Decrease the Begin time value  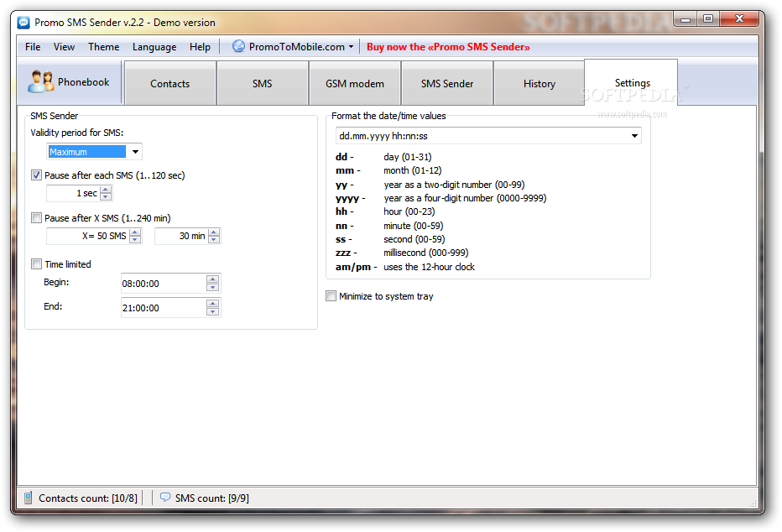click(x=213, y=287)
